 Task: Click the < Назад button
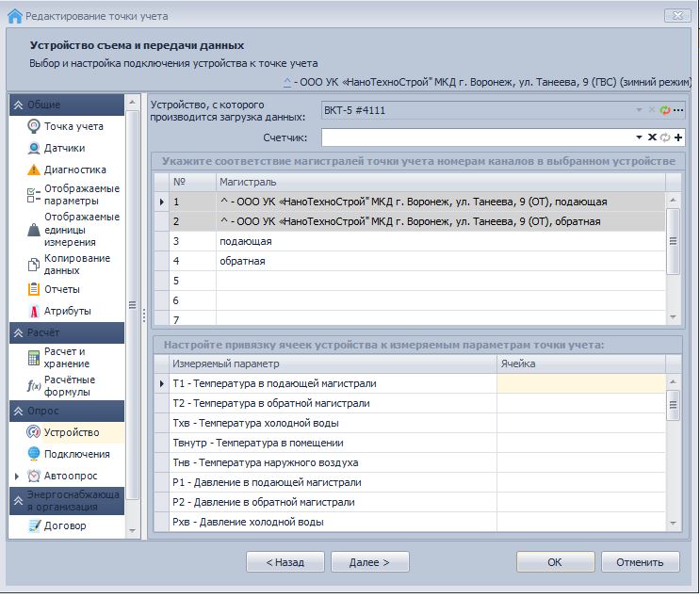(285, 562)
